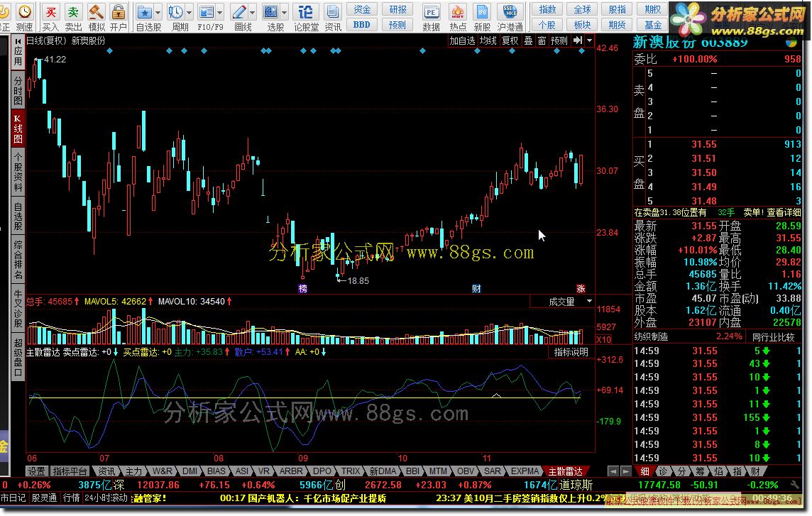This screenshot has height=516, width=812.
Task: Click the 财 marker icon under chart
Action: pyautogui.click(x=476, y=289)
